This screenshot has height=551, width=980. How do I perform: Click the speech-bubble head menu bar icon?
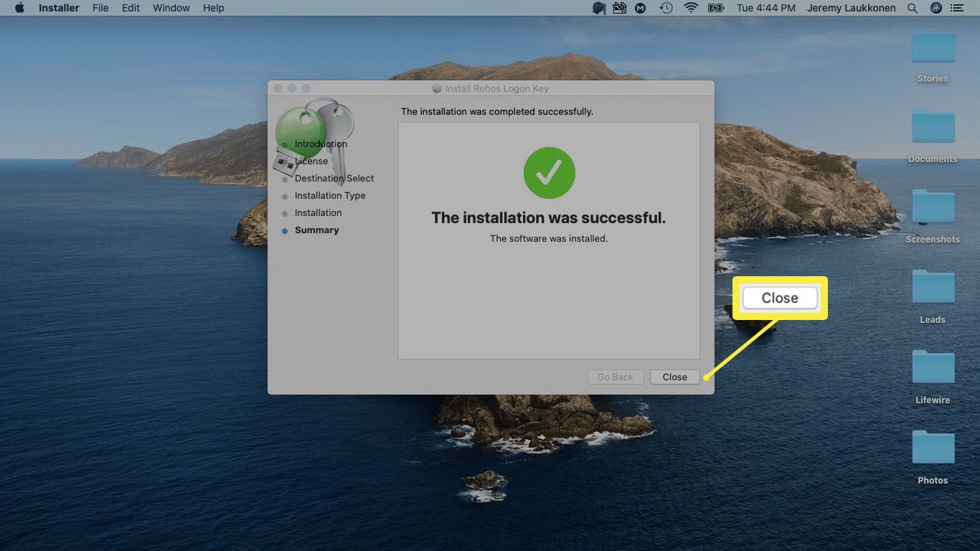600,8
